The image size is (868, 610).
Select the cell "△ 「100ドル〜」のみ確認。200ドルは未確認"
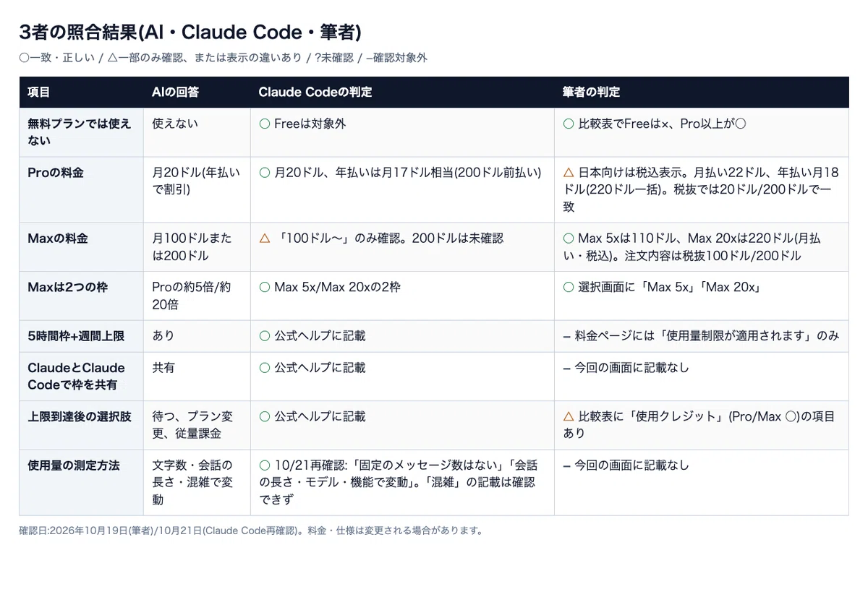click(402, 247)
